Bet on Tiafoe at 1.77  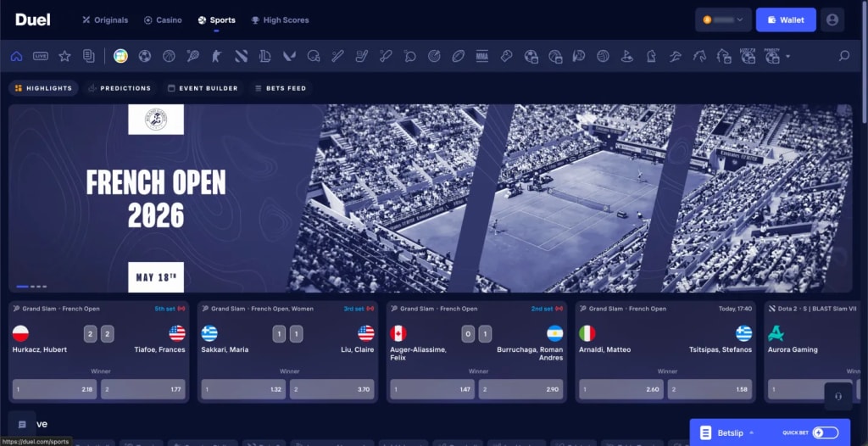pyautogui.click(x=142, y=389)
